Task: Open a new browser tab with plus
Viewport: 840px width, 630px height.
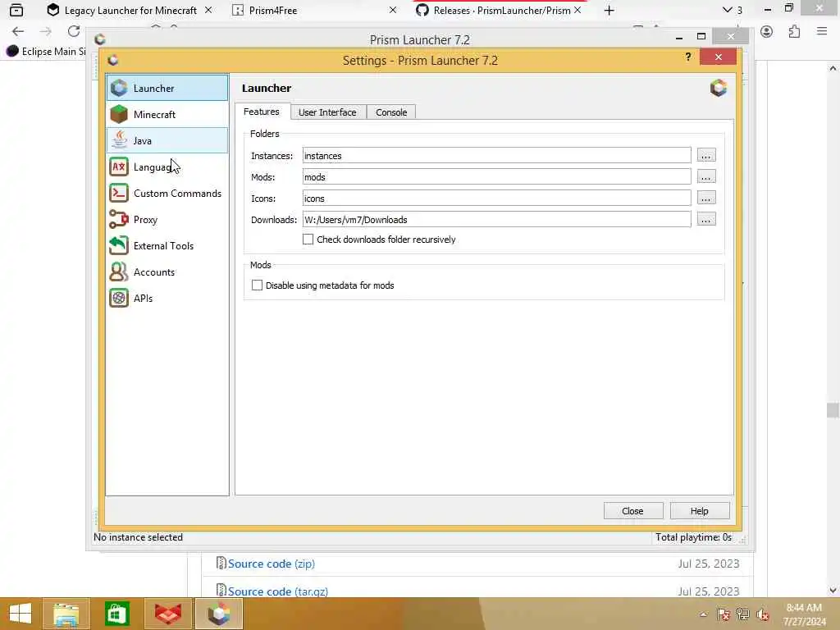Action: coord(609,10)
